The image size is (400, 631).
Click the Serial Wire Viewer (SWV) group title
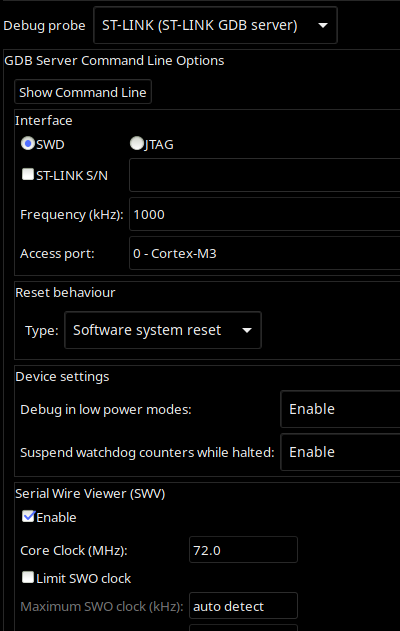90,493
